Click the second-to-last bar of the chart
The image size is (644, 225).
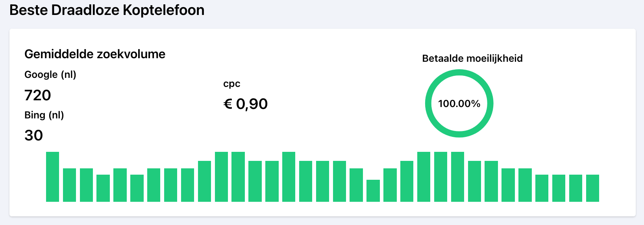pyautogui.click(x=576, y=188)
